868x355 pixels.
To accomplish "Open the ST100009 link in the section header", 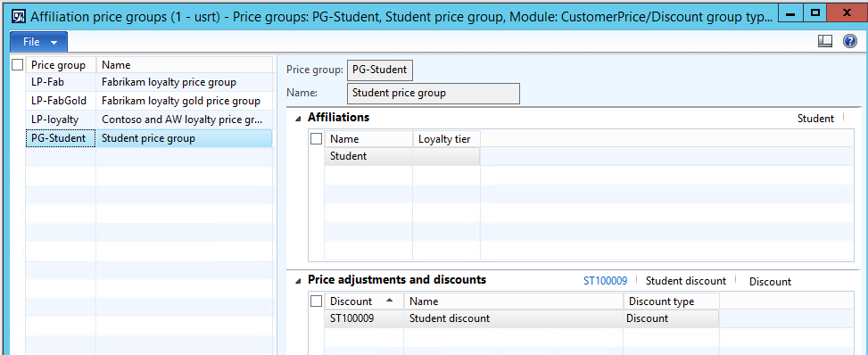I will coord(605,281).
